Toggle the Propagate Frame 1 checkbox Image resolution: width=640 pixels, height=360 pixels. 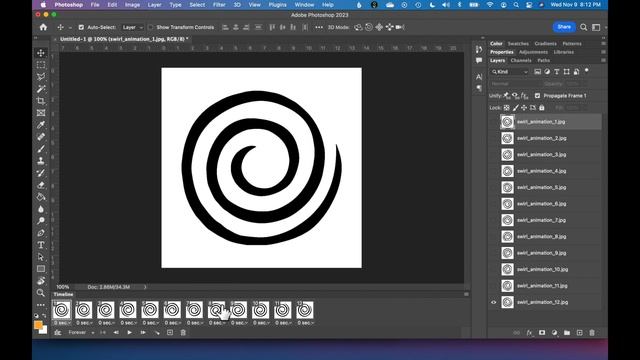[x=537, y=96]
